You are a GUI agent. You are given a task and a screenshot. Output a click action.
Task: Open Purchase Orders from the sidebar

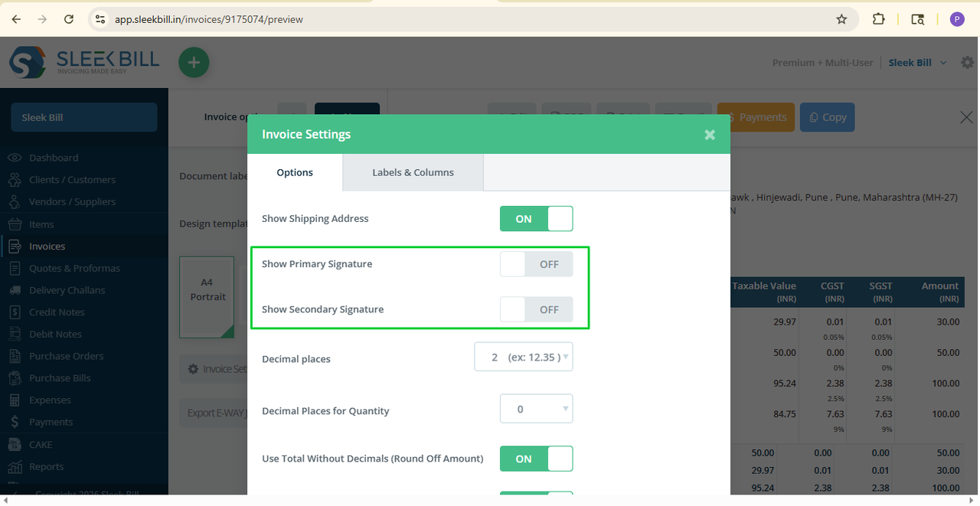click(67, 356)
